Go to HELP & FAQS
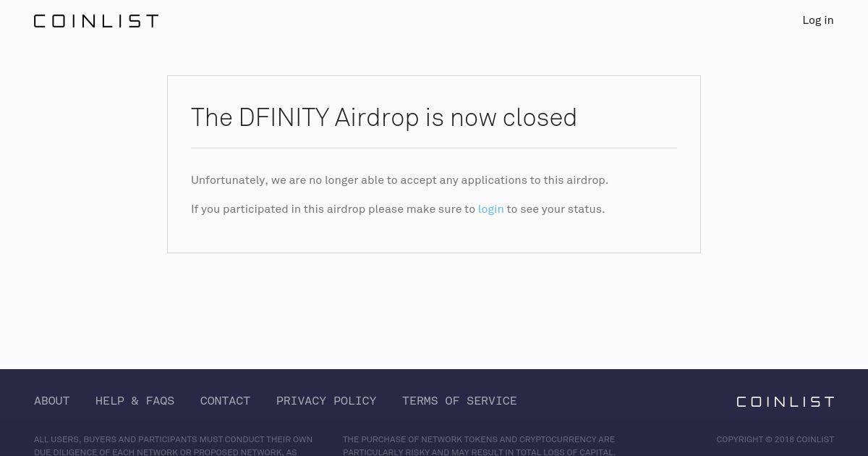Image resolution: width=868 pixels, height=456 pixels. click(135, 401)
